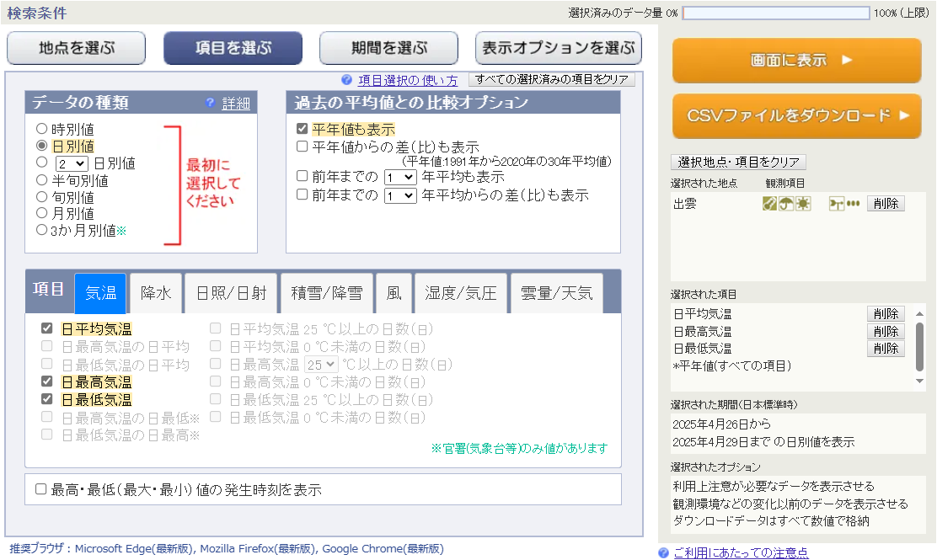
Task: Open the N日別値 day-count dropdown
Action: coord(71,163)
